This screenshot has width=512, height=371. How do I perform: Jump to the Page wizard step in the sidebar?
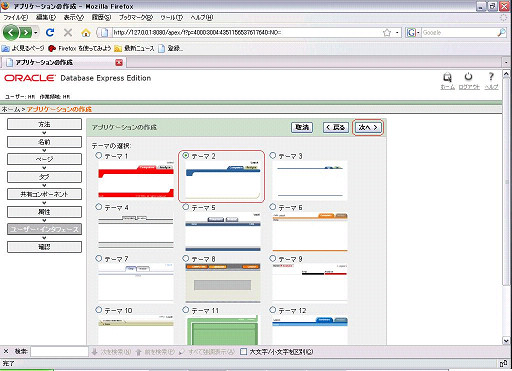(44, 159)
